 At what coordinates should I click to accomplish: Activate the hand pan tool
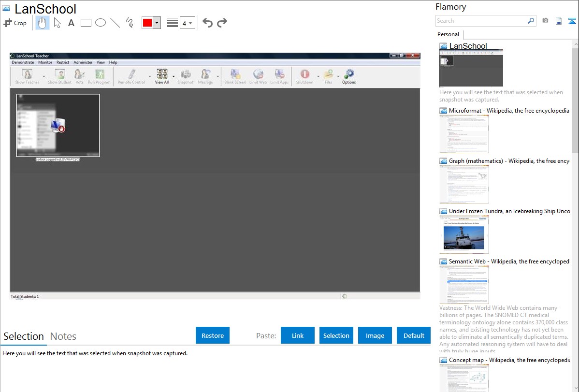click(43, 23)
